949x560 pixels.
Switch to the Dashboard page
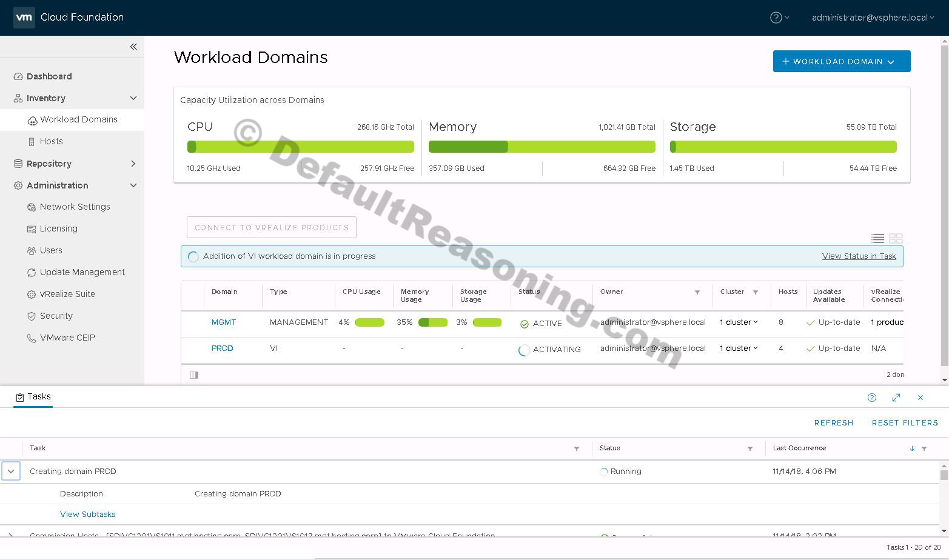[49, 76]
